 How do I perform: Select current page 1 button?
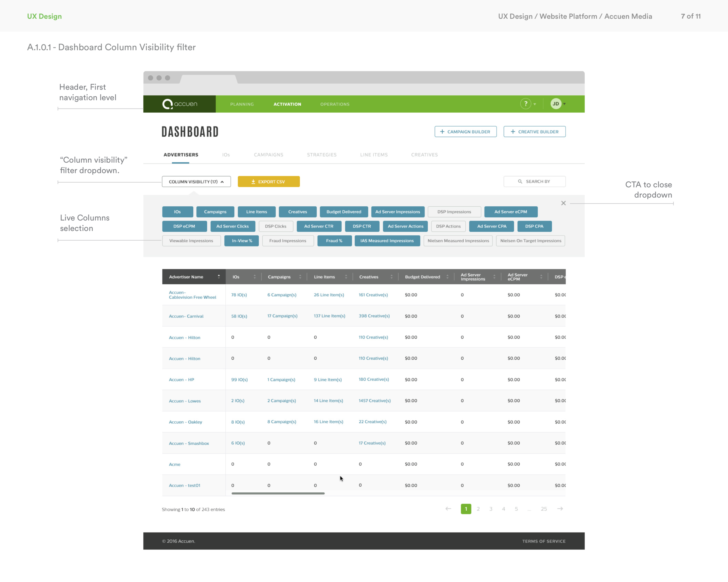pyautogui.click(x=466, y=509)
